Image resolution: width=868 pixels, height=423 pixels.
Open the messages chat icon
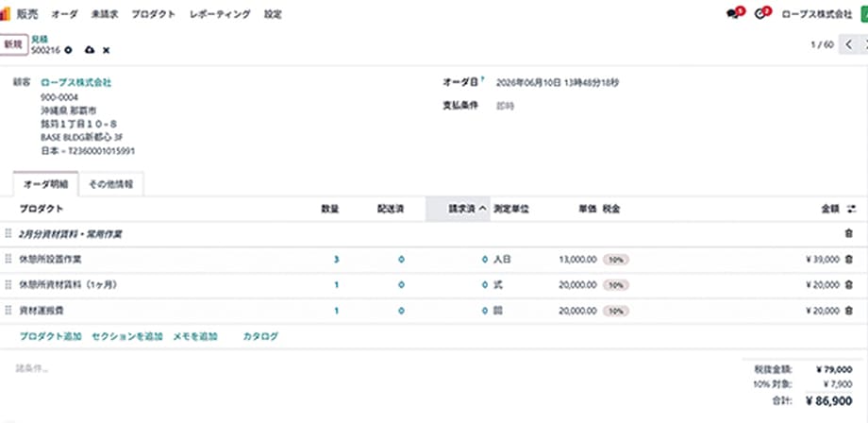click(x=733, y=14)
